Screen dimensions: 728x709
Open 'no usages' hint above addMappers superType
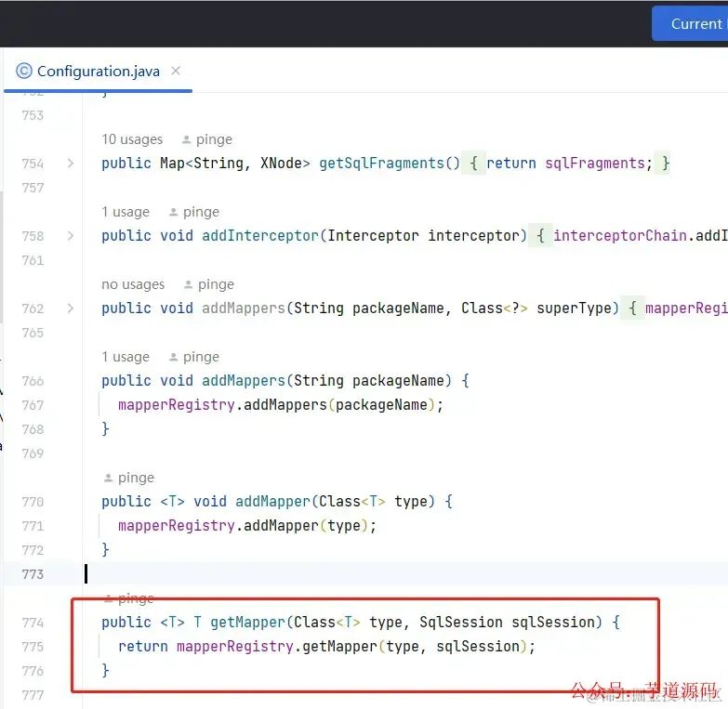point(133,284)
